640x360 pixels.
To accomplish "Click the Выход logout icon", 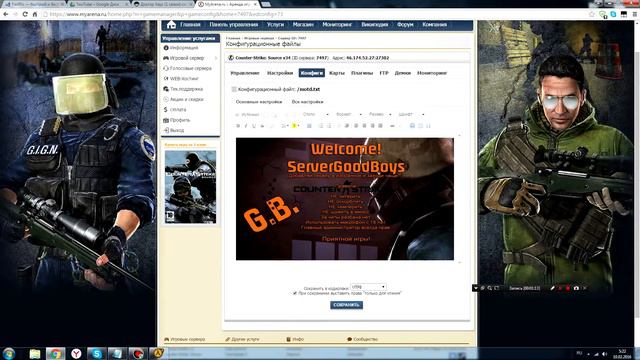I will (x=166, y=130).
